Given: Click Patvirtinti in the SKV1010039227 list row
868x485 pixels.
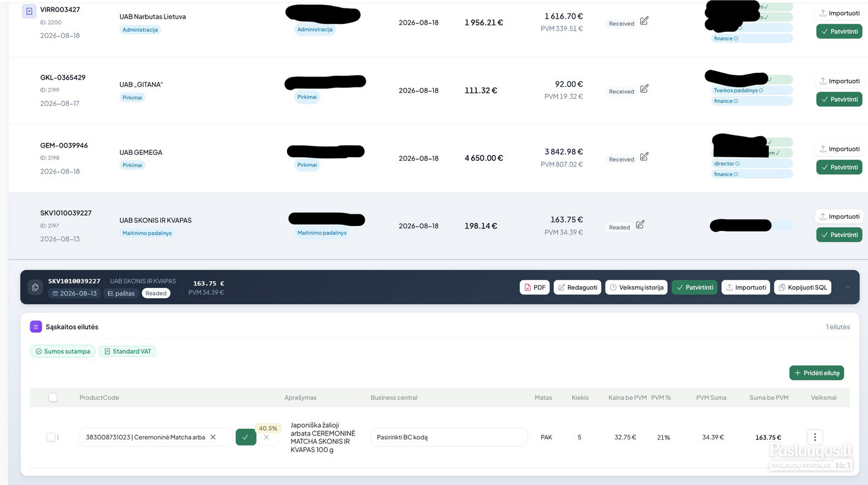Looking at the screenshot, I should click(840, 235).
